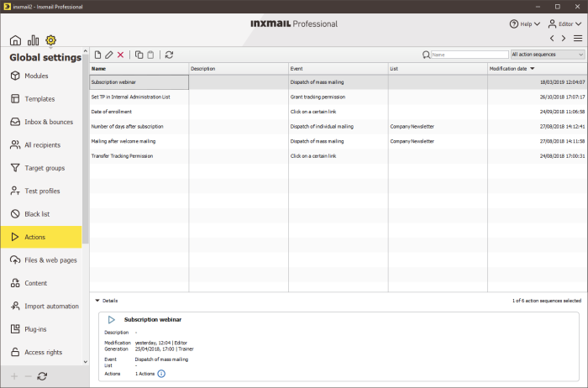Viewport: 588px width, 388px height.
Task: Click the 18/03/2019 12:04:07 date cell
Action: 537,82
